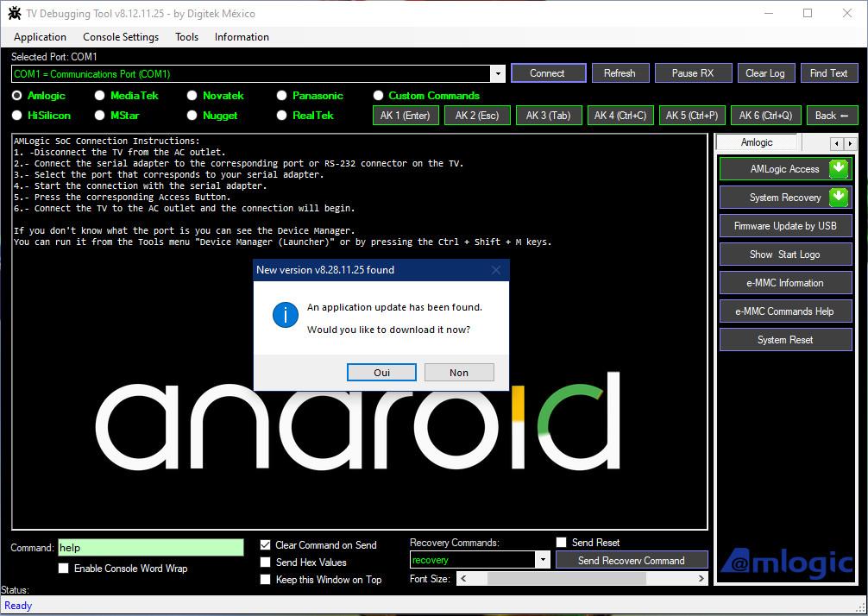The image size is (868, 616).
Task: Send AK 3 (Tab) key
Action: [x=549, y=115]
